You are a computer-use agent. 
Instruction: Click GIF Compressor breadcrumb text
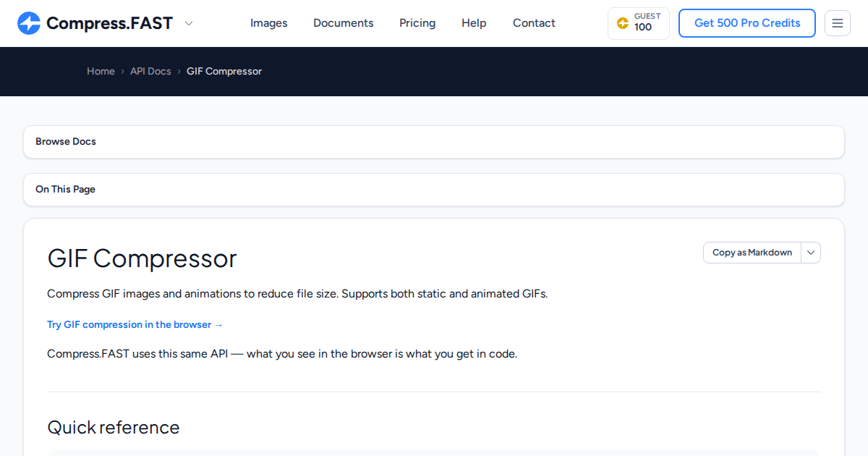point(224,71)
